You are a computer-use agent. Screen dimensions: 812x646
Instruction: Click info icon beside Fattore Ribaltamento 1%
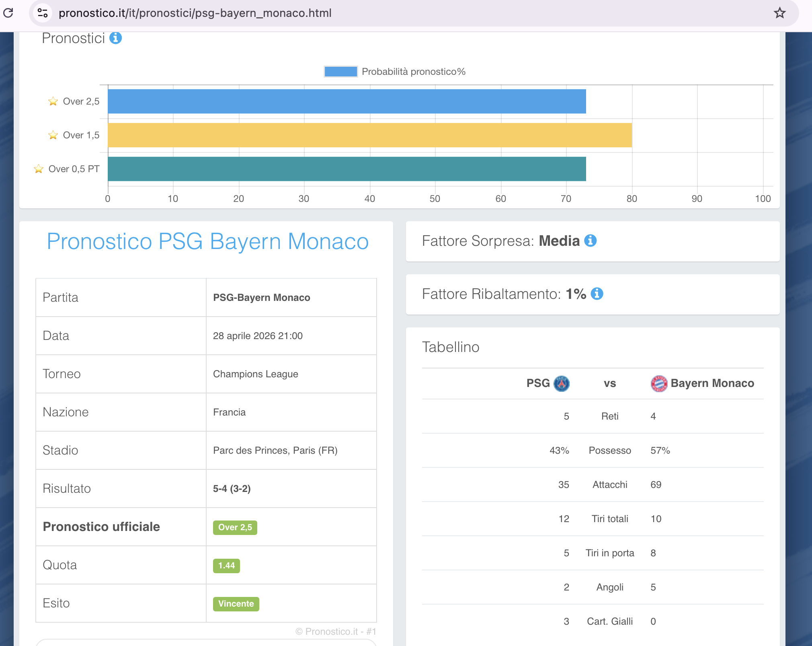597,294
